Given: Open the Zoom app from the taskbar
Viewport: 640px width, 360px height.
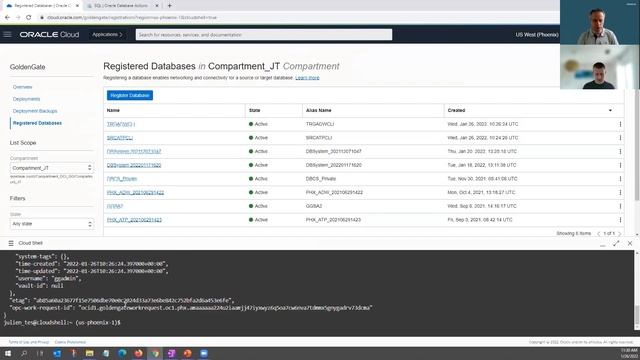Looking at the screenshot, I should pos(204,353).
